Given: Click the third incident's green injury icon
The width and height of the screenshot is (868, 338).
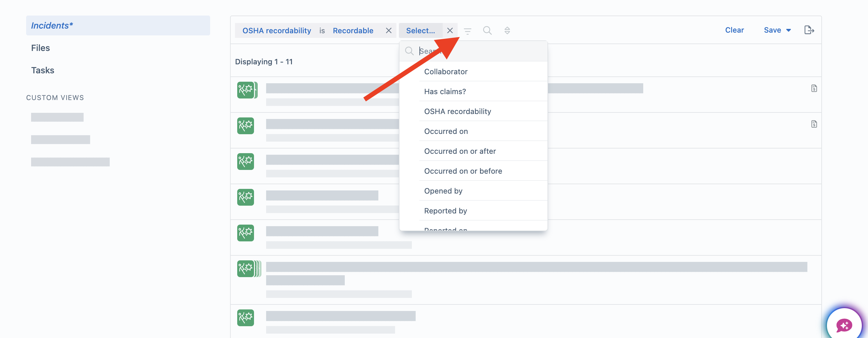Looking at the screenshot, I should 246,161.
